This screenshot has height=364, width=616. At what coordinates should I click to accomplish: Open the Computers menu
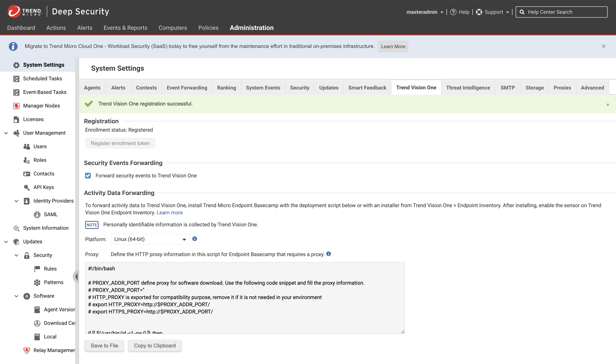173,28
